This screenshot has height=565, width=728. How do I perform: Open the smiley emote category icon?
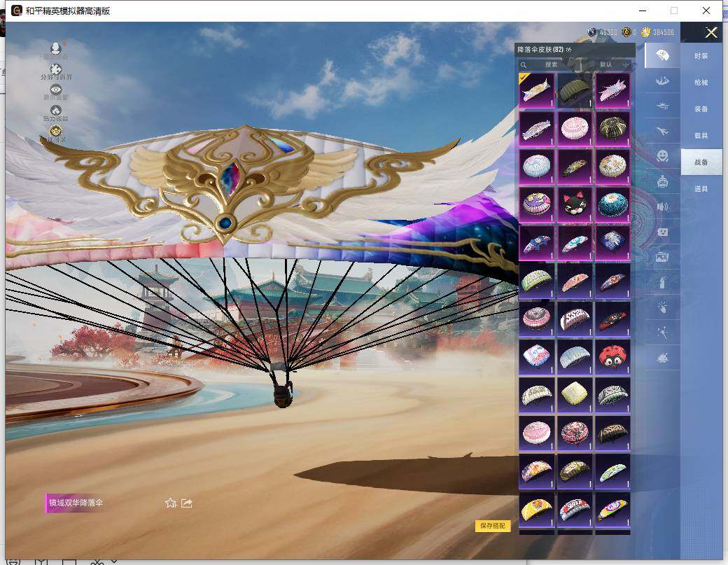click(x=662, y=156)
